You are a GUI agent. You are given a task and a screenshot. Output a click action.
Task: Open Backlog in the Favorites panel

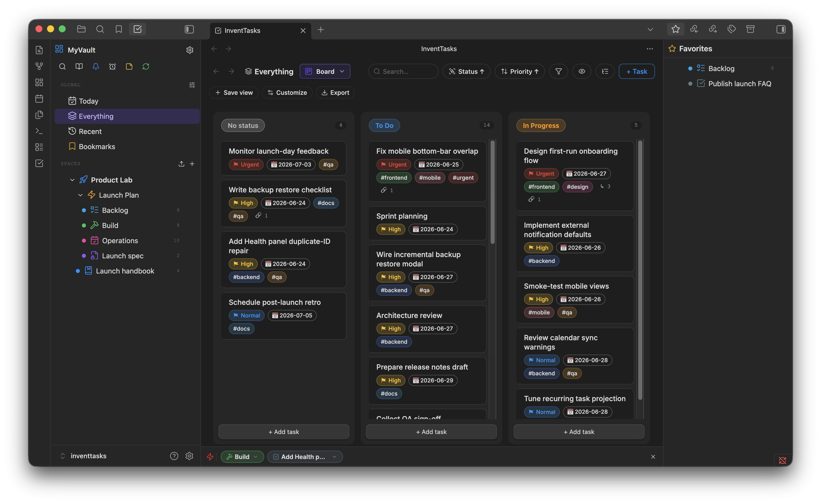(721, 68)
